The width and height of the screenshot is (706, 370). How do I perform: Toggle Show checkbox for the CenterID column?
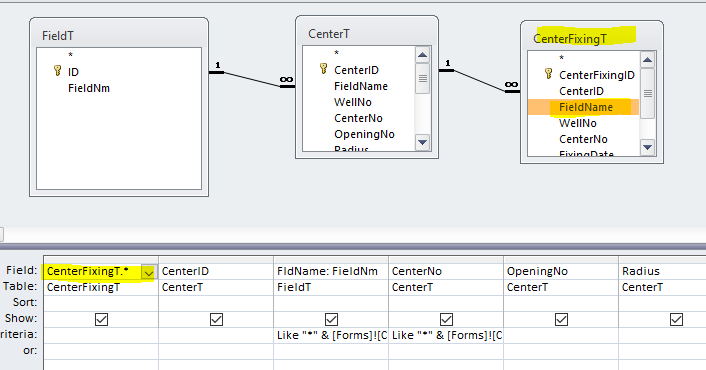(216, 319)
